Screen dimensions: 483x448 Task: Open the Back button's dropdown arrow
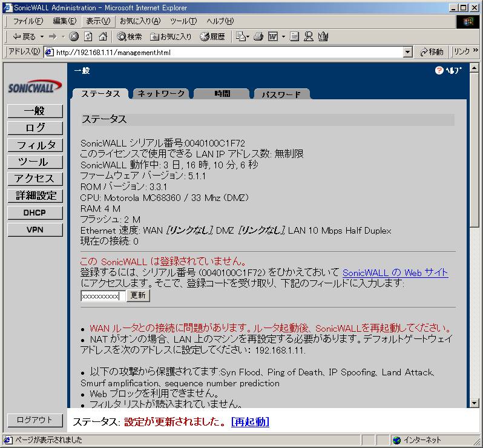[42, 37]
